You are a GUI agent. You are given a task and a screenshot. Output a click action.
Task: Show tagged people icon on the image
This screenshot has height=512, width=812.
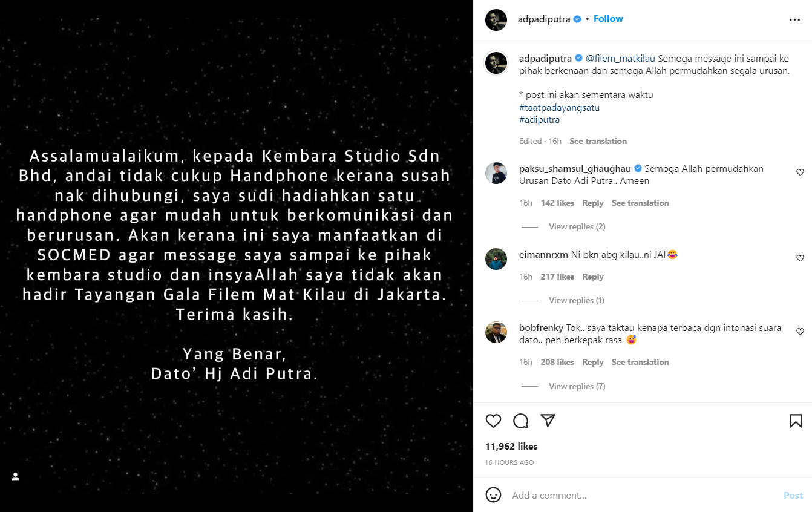16,476
